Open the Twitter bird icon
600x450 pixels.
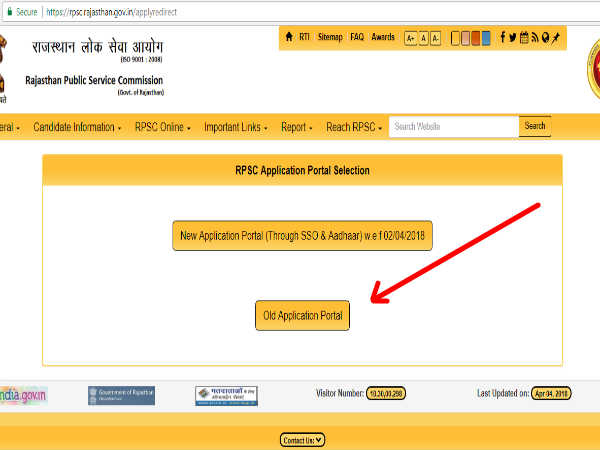513,37
